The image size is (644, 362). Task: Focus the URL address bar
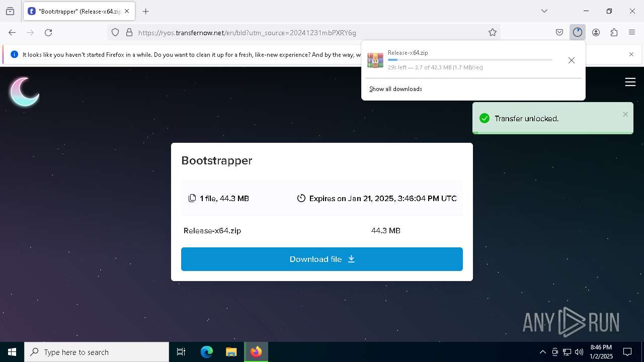click(304, 32)
